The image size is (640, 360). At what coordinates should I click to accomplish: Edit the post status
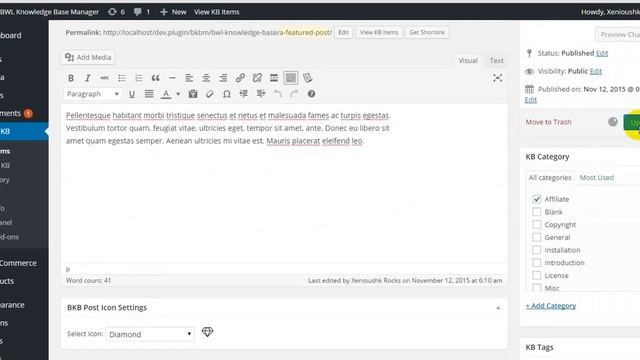[602, 53]
